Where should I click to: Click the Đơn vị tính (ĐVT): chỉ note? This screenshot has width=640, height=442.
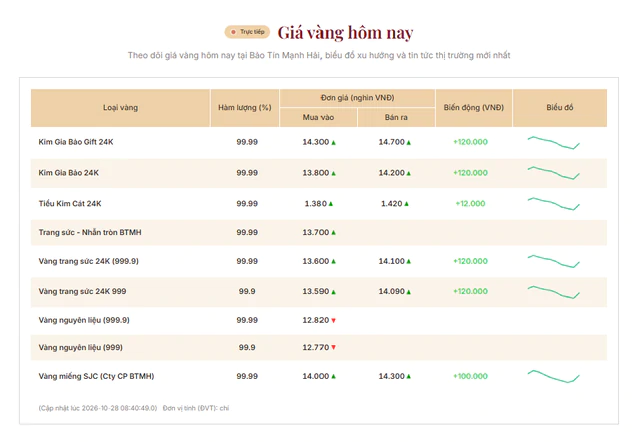196,408
